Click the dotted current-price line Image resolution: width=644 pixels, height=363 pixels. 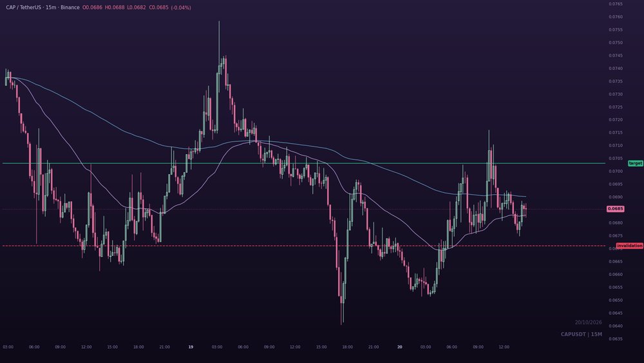pyautogui.click(x=304, y=209)
